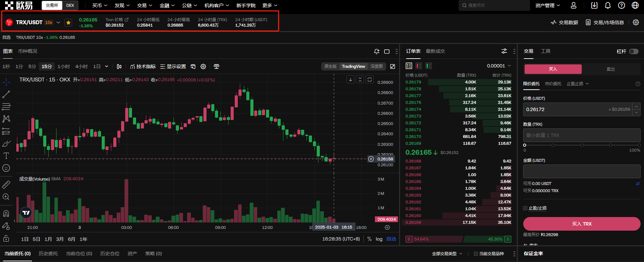This screenshot has width=644, height=262.
Task: Enable the 杠杆 leverage toggle
Action: pos(633,51)
